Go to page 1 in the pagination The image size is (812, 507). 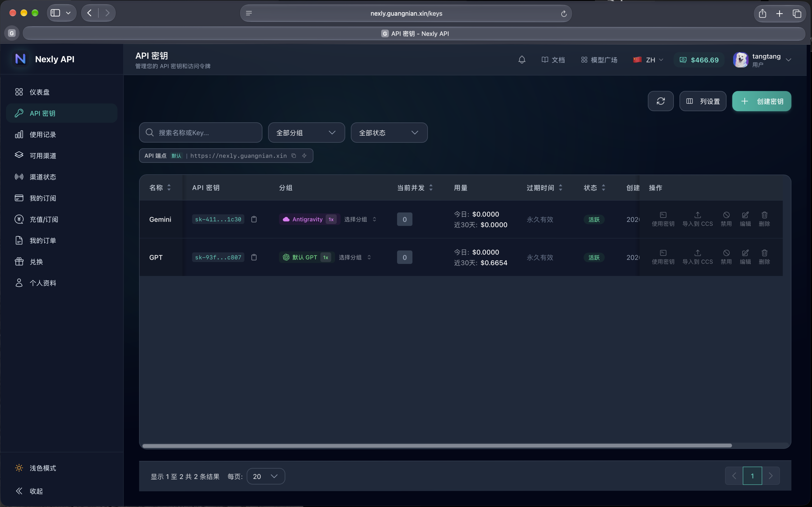click(x=752, y=476)
